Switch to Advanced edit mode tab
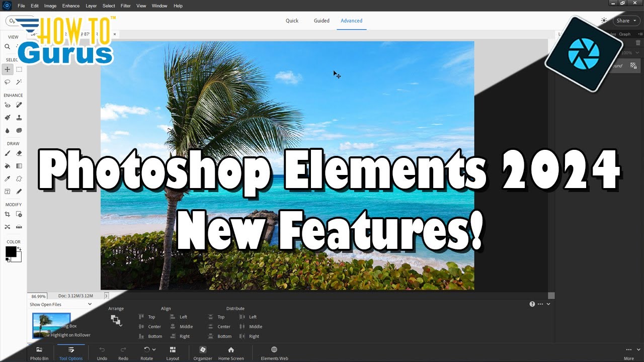Viewport: 644px width, 362px height. [x=351, y=21]
